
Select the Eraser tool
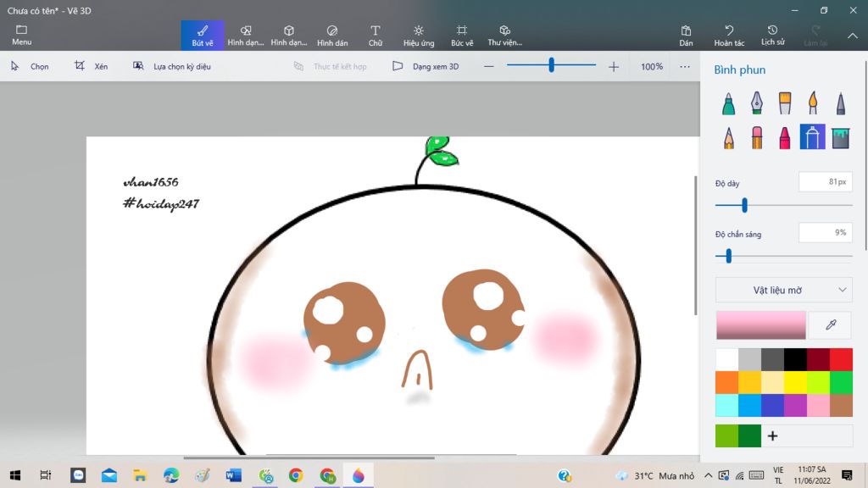click(x=757, y=137)
